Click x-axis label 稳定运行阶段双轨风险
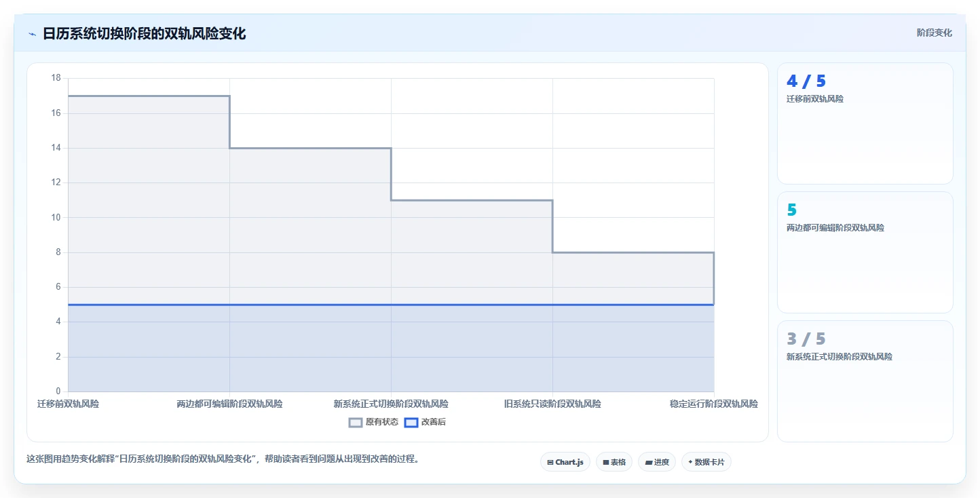Screen dimensions: 980x498 (x=714, y=404)
